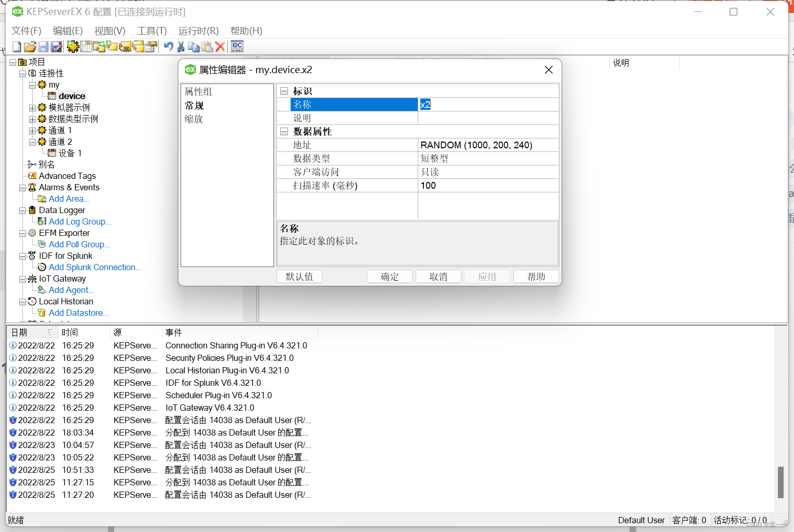Screen dimensions: 794x532
Task: Click the Alarms & Events bell icon
Action: coord(32,187)
